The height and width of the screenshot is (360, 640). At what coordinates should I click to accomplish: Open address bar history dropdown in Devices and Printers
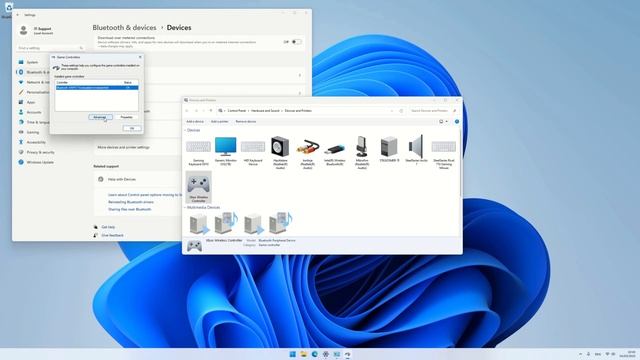392,111
